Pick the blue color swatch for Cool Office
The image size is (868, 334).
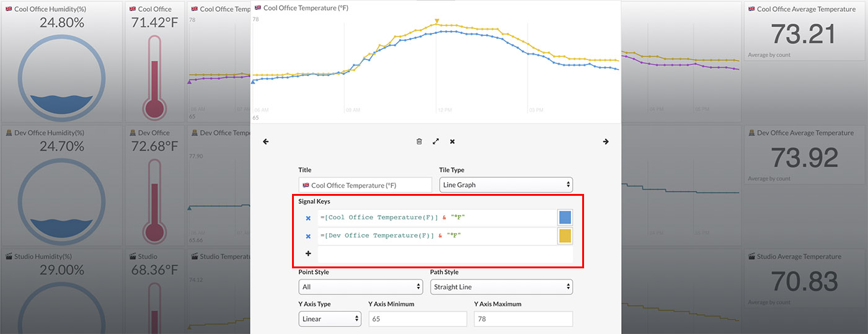pyautogui.click(x=565, y=218)
